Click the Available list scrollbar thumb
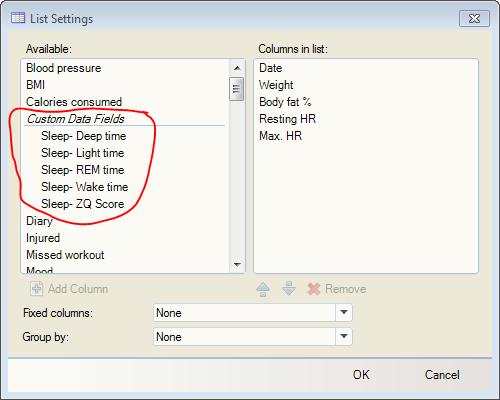 [x=236, y=89]
